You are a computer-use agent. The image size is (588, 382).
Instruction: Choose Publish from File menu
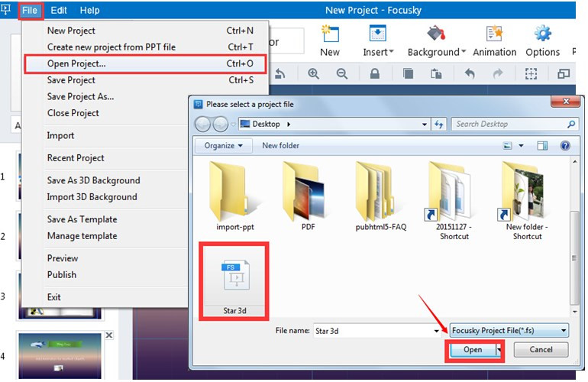62,275
